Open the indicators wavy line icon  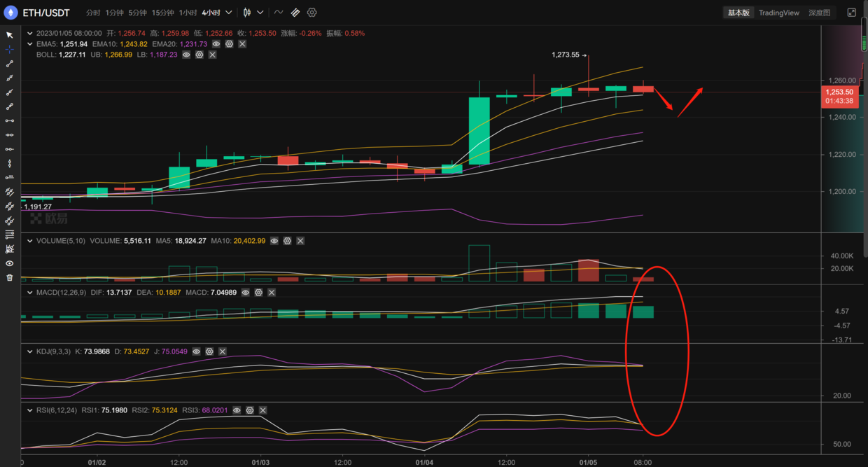point(279,13)
